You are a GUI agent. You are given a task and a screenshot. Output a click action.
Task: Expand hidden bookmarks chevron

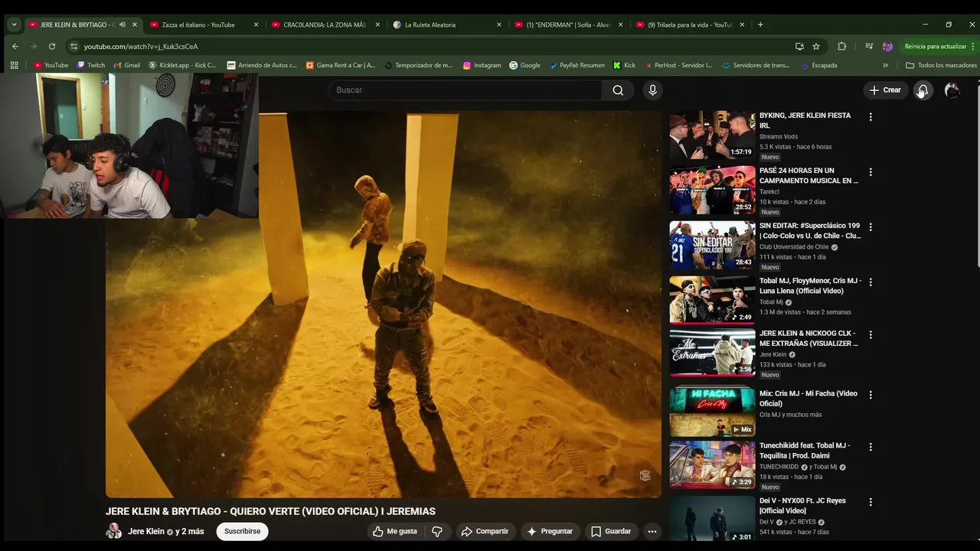885,65
